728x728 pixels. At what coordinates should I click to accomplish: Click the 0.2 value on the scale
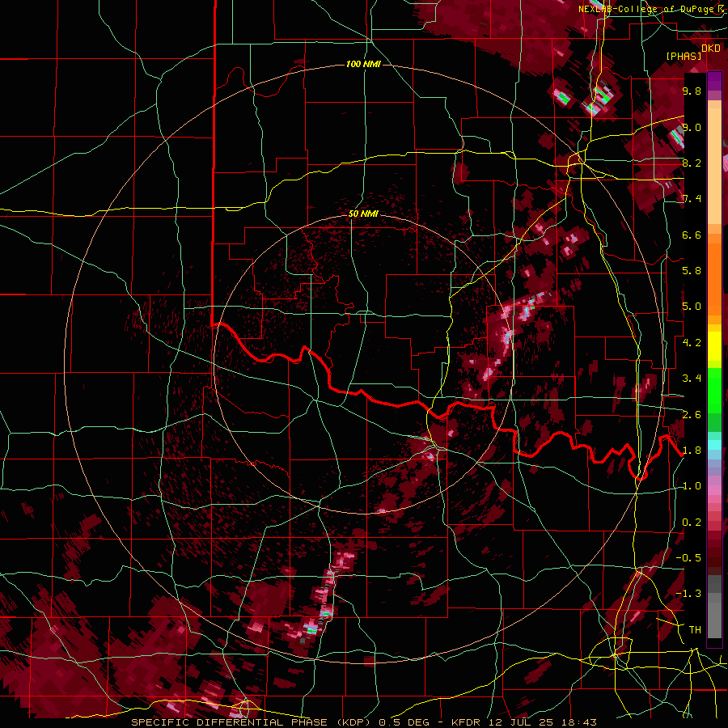tap(692, 523)
